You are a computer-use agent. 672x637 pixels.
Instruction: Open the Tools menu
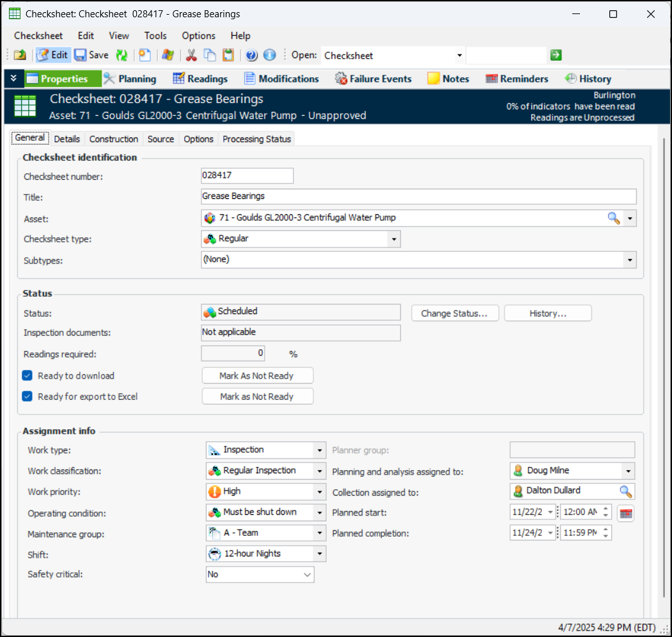pyautogui.click(x=155, y=36)
